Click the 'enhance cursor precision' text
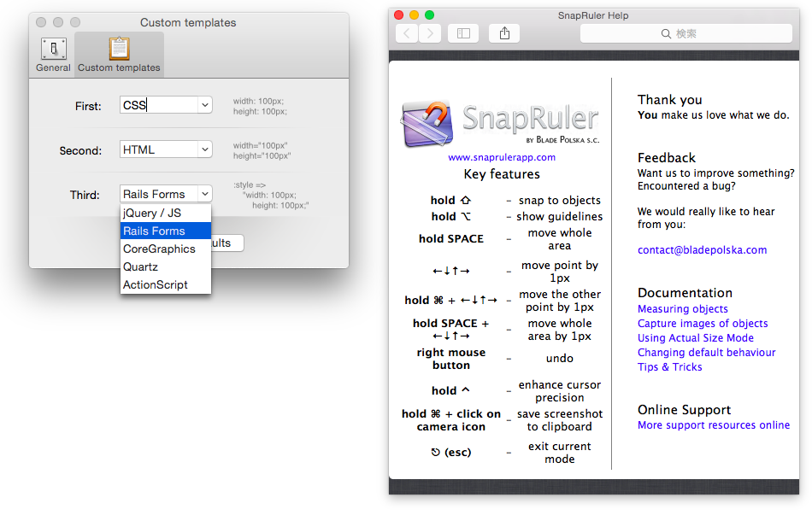 click(560, 391)
